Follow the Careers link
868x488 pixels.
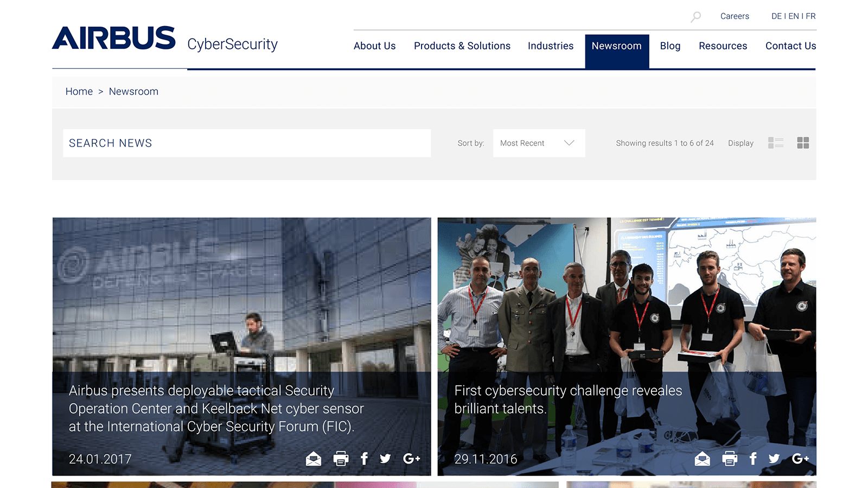point(735,16)
